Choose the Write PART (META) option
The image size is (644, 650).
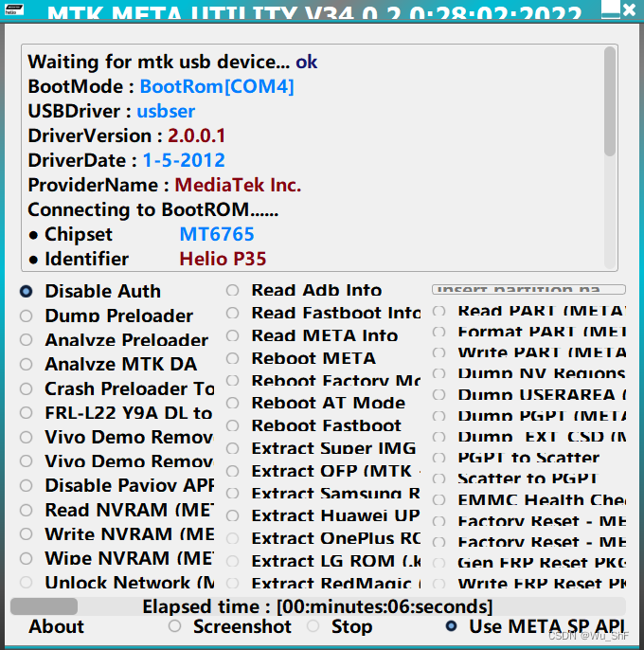point(529,352)
